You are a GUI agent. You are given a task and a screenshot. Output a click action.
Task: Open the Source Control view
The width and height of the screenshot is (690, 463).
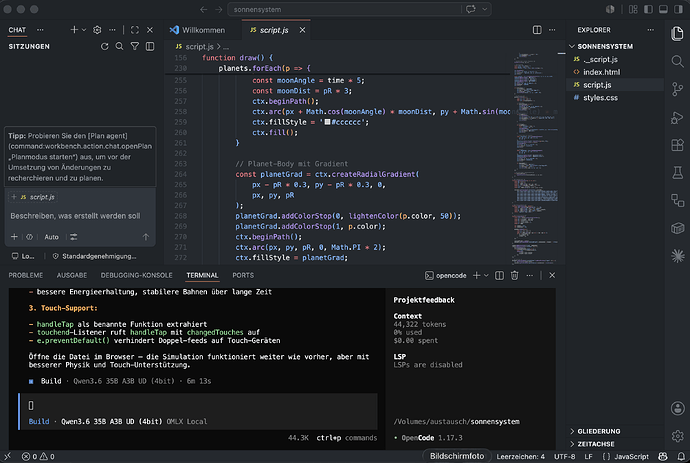coord(677,89)
